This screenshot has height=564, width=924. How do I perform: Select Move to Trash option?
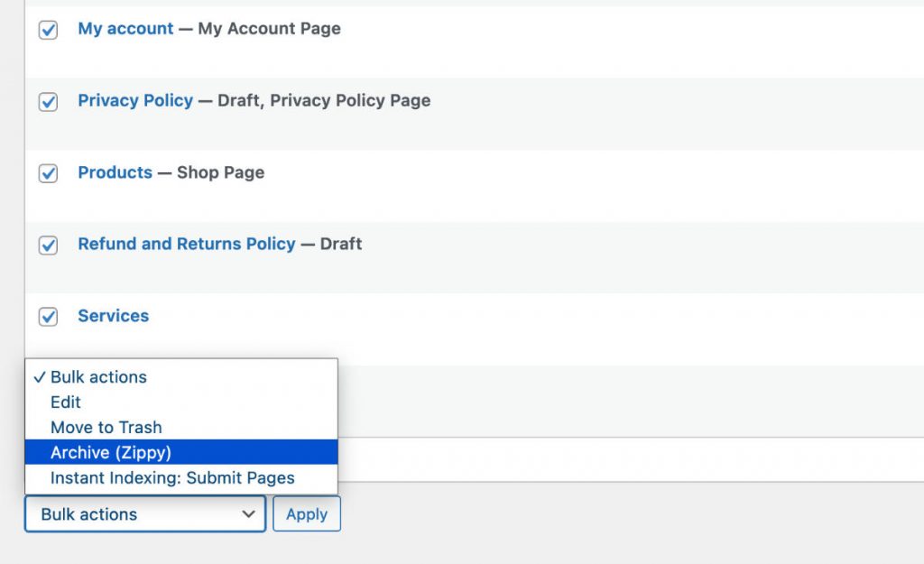(181, 427)
